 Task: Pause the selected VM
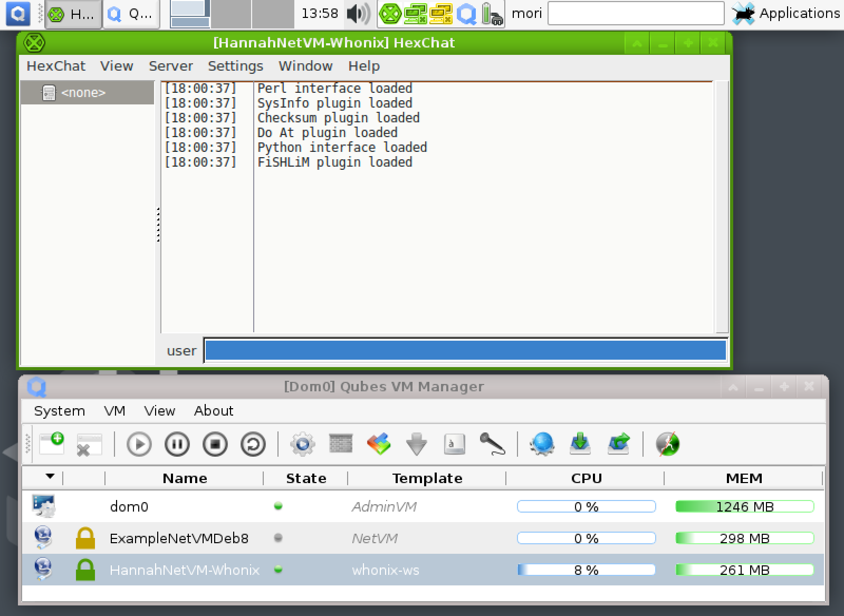177,444
